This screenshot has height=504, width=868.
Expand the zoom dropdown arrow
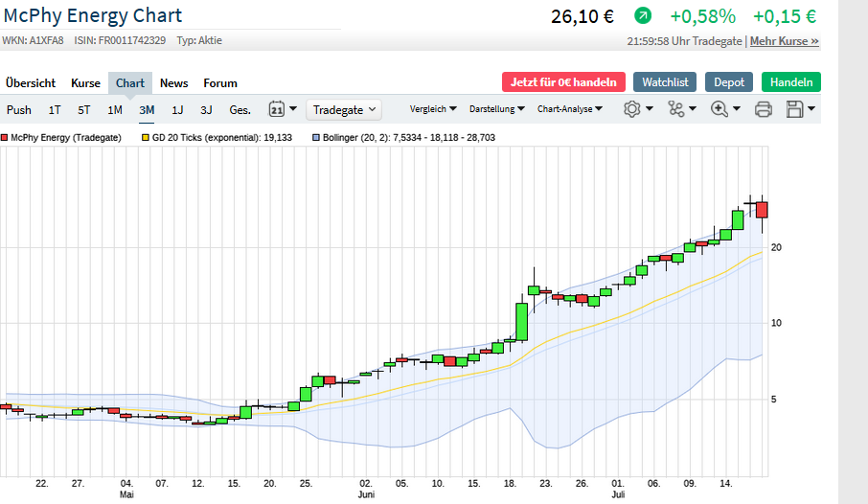[737, 108]
